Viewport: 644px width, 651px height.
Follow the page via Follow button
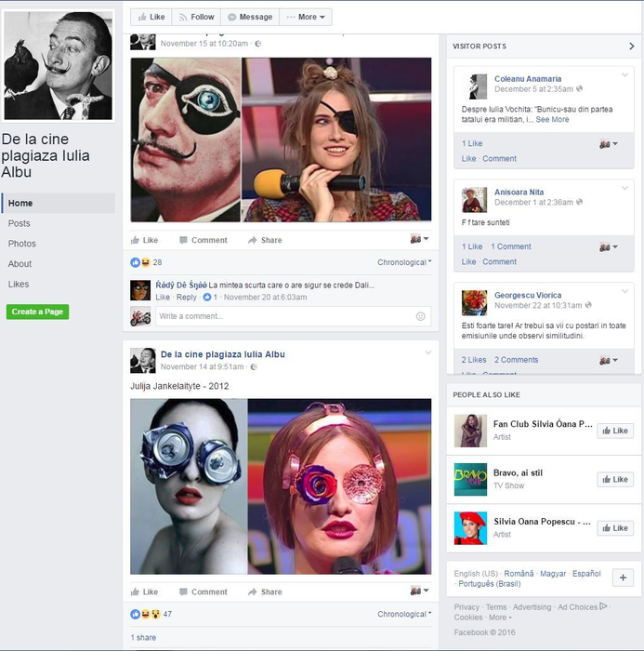(196, 17)
